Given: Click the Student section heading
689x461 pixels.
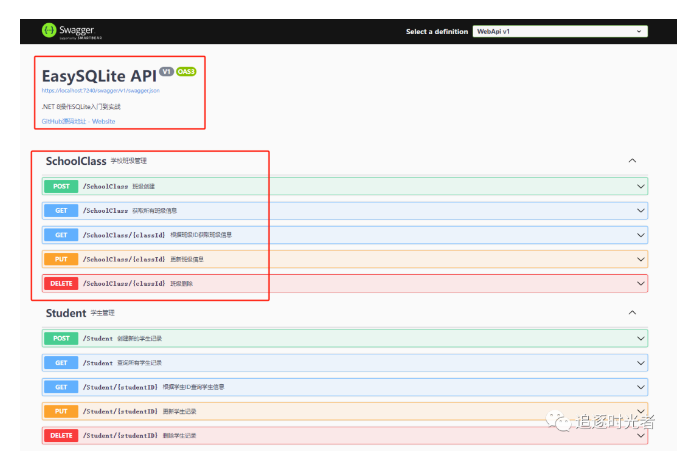Looking at the screenshot, I should (x=66, y=313).
